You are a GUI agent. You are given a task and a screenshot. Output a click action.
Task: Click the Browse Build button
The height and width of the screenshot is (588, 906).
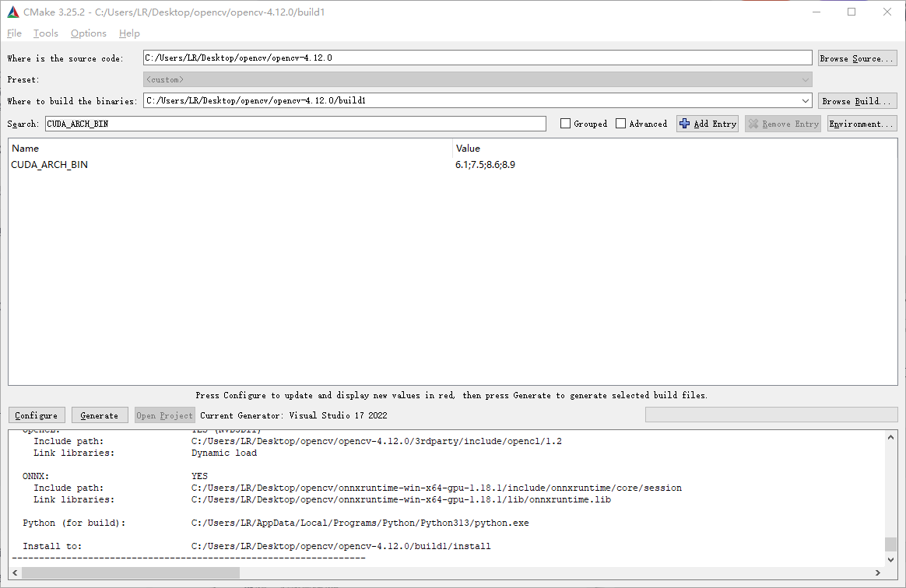coord(858,101)
